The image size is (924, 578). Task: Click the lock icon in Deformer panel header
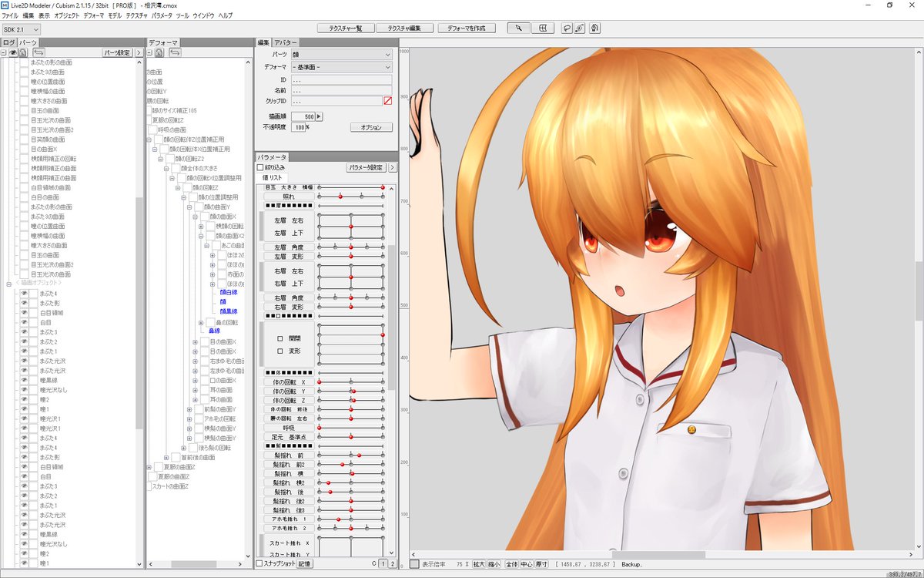159,53
